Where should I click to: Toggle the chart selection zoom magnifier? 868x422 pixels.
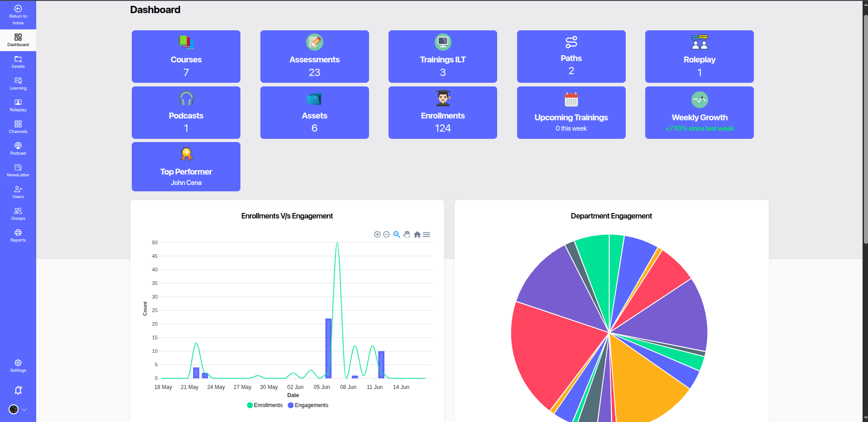397,234
